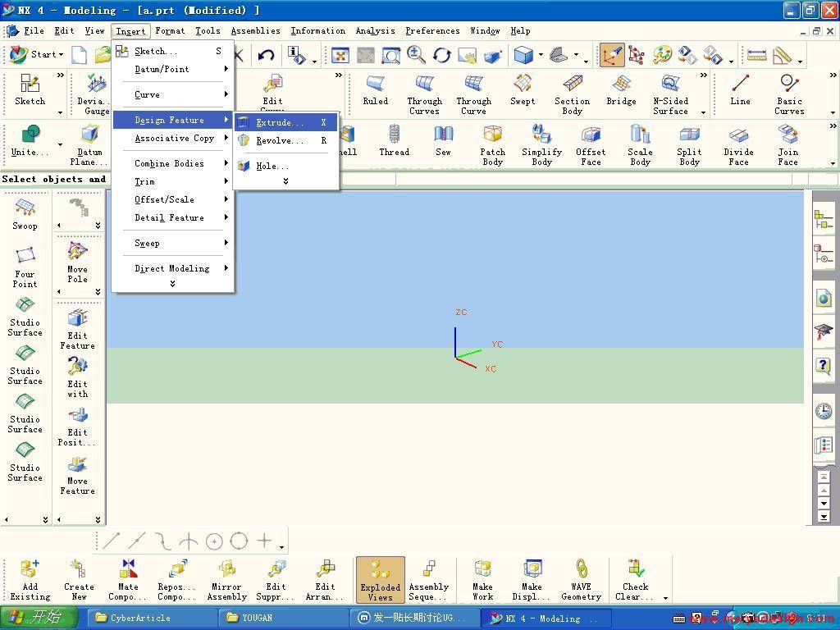Choose the Swept surface tool
840x630 pixels.
[523, 90]
